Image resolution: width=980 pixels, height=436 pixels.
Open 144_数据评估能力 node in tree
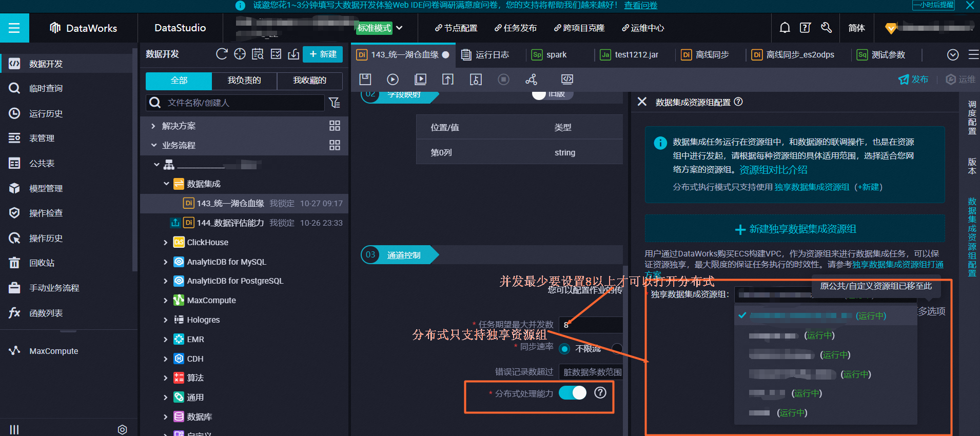pos(230,223)
